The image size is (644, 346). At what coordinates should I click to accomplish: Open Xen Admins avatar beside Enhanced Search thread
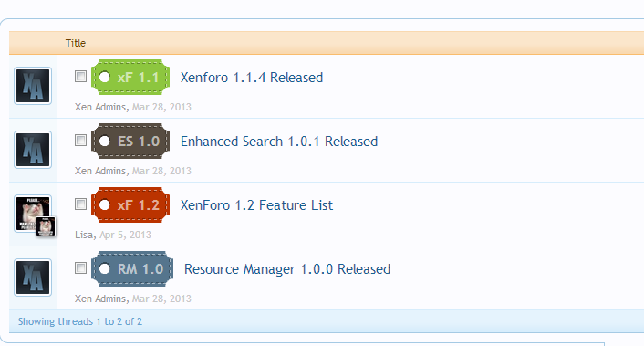click(33, 150)
